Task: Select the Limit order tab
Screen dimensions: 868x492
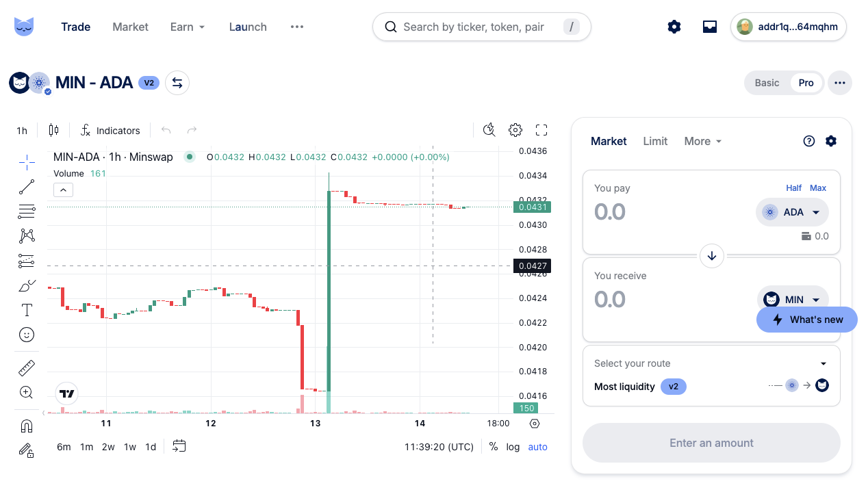Action: [x=655, y=141]
